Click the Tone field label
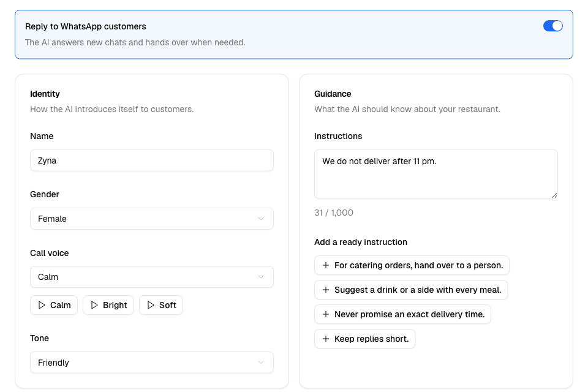Viewport: 588px width, 392px height. pyautogui.click(x=39, y=338)
